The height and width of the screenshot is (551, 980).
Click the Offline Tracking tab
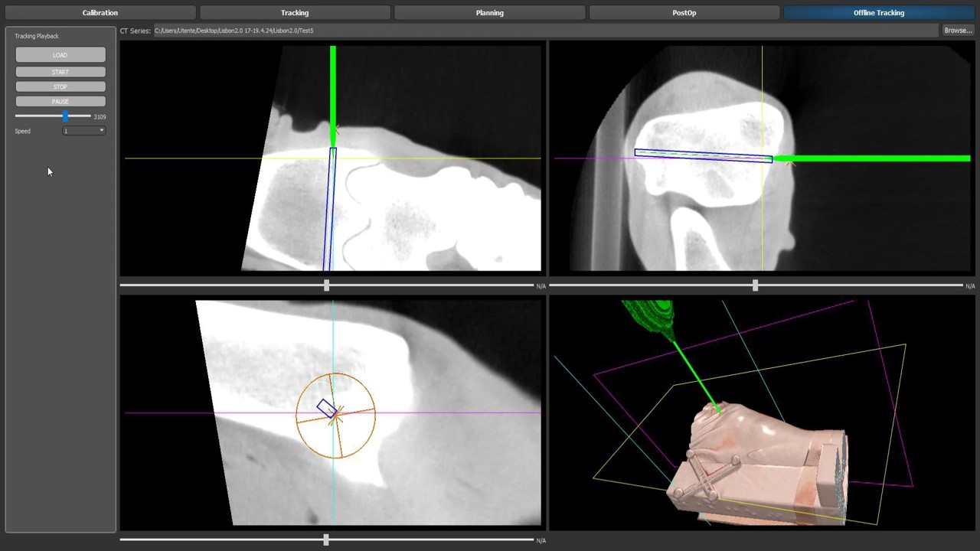pos(878,13)
